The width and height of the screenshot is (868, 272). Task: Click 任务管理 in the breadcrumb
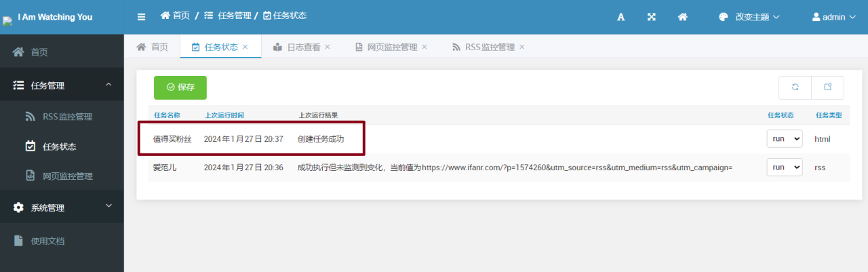(x=228, y=15)
